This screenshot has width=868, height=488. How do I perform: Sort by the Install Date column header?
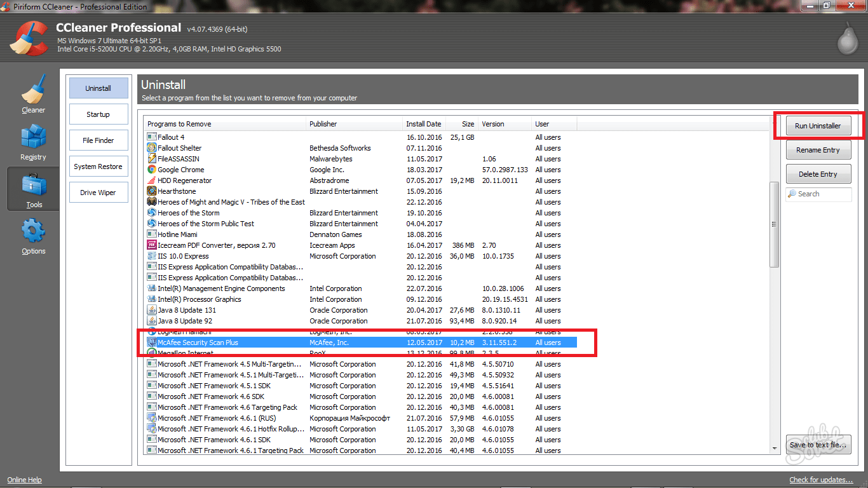click(x=424, y=124)
